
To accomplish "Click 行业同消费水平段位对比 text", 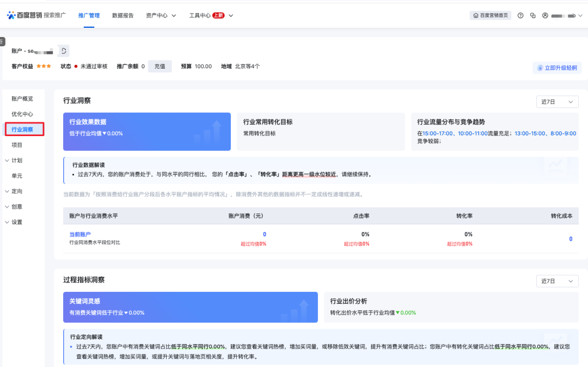I will click(x=95, y=242).
